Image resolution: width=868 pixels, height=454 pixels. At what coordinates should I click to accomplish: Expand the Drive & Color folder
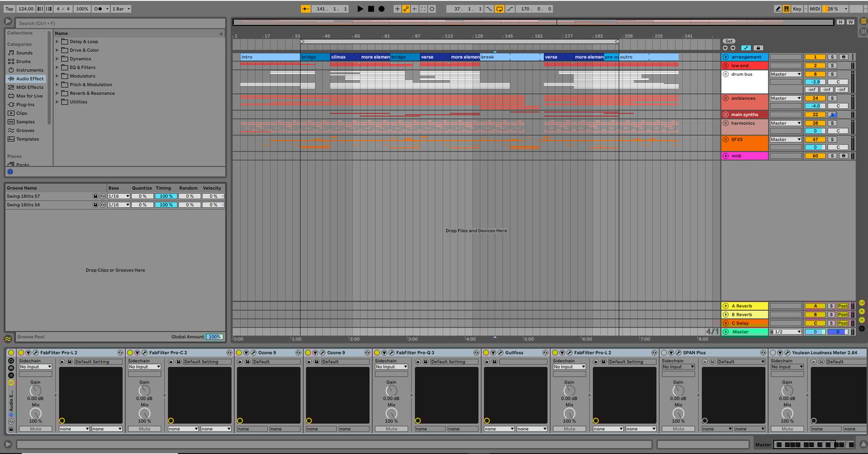point(57,50)
